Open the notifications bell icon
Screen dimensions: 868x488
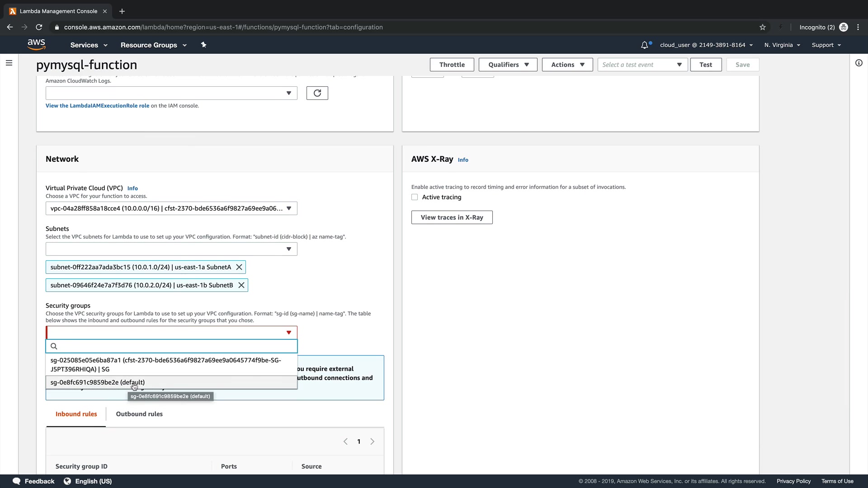(x=645, y=45)
